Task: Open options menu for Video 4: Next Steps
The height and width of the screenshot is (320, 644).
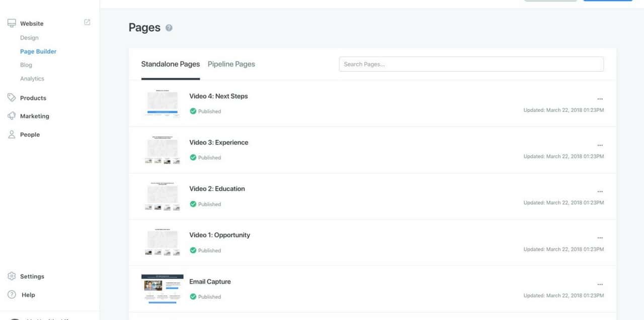Action: [600, 99]
